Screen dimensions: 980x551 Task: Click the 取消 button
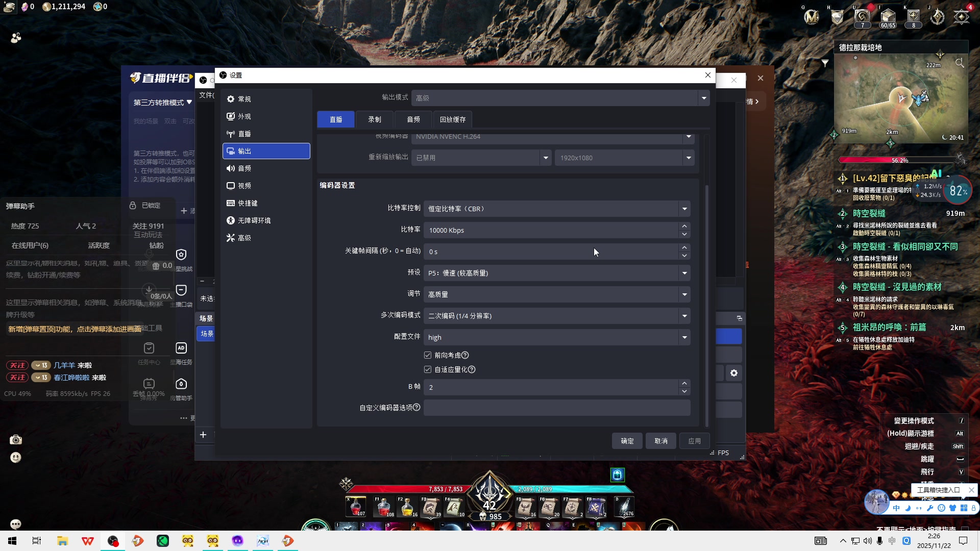[x=661, y=441]
